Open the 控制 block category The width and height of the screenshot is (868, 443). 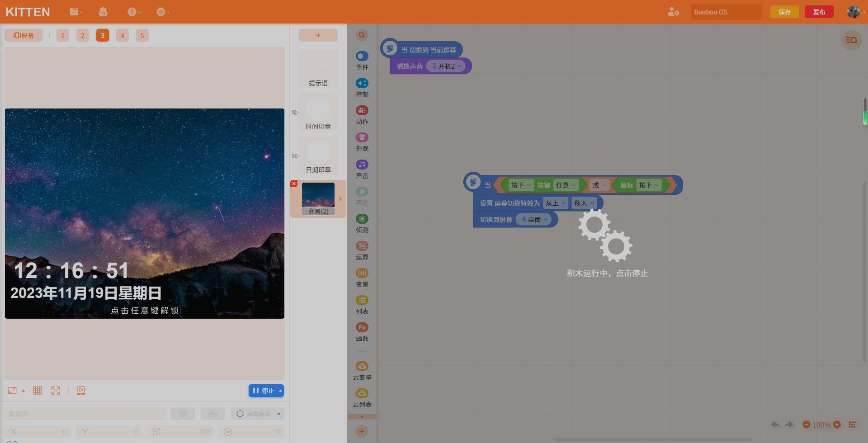click(362, 88)
